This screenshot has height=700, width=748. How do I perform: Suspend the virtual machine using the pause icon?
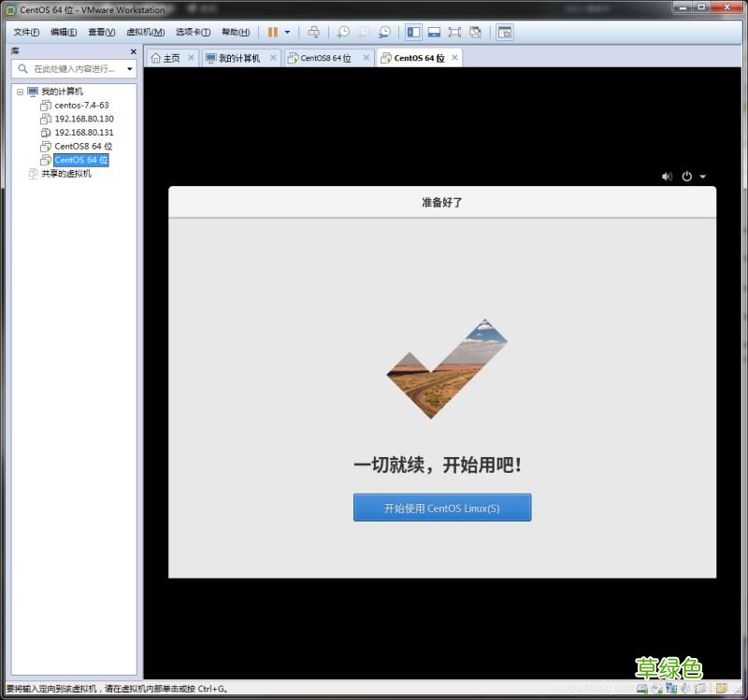coord(271,31)
